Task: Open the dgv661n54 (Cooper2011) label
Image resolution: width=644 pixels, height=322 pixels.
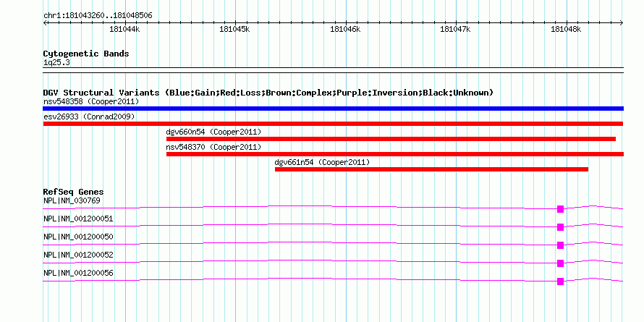Action: (x=322, y=162)
